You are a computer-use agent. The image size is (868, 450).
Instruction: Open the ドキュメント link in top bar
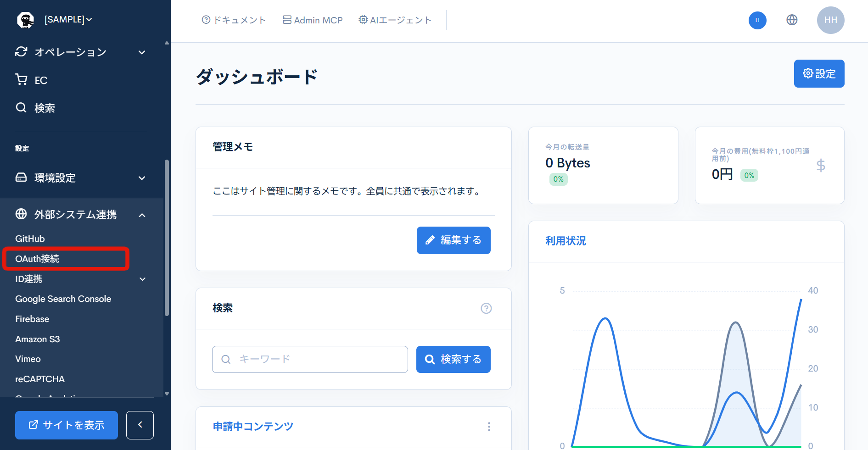234,20
